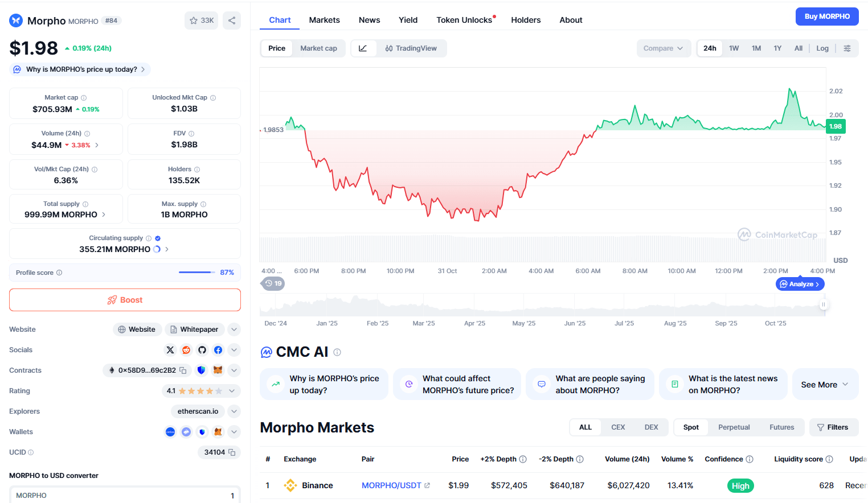Image resolution: width=868 pixels, height=503 pixels.
Task: Add token to MetaMask via fox icon in Contracts
Action: coord(218,370)
